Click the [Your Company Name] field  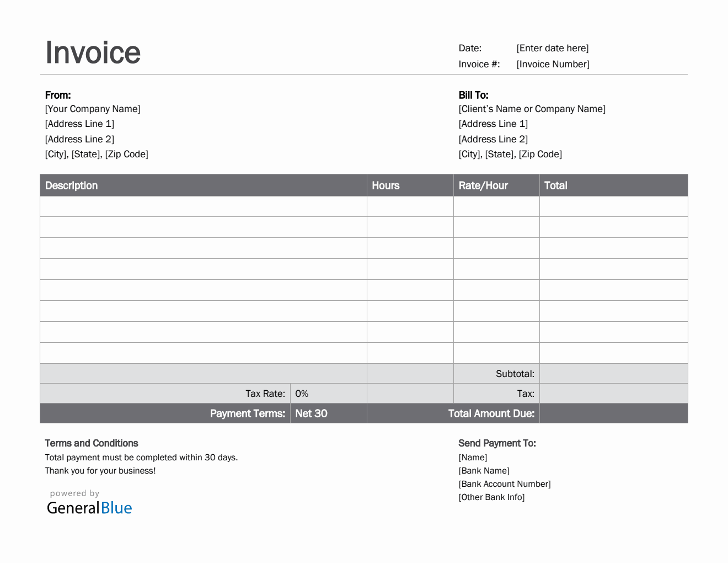coord(93,109)
